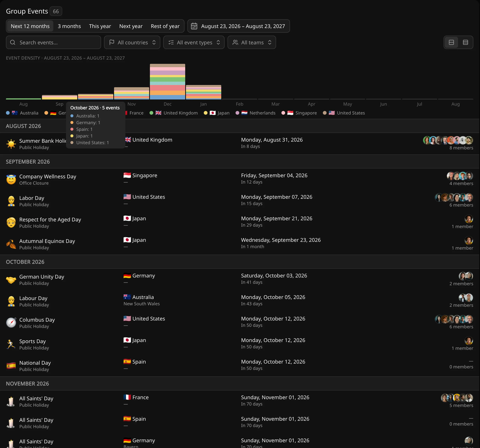This screenshot has width=480, height=448.
Task: Click the compass icon for Columbus Day
Action: click(x=11, y=323)
